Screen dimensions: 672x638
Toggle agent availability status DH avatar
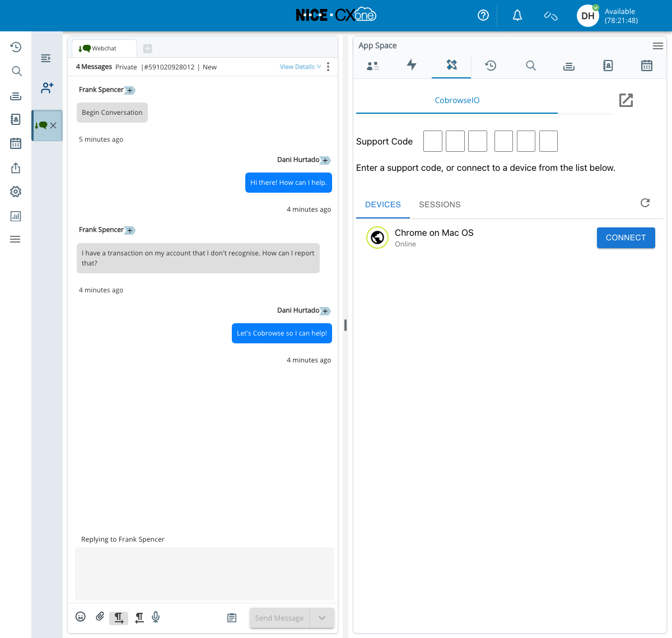click(x=588, y=16)
